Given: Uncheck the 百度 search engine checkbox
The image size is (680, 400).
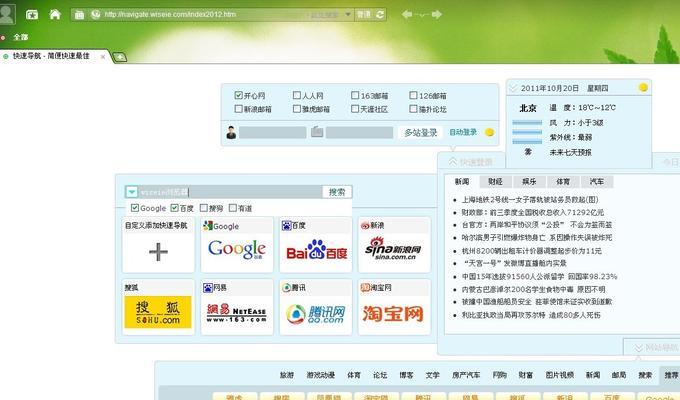Looking at the screenshot, I should click(174, 208).
